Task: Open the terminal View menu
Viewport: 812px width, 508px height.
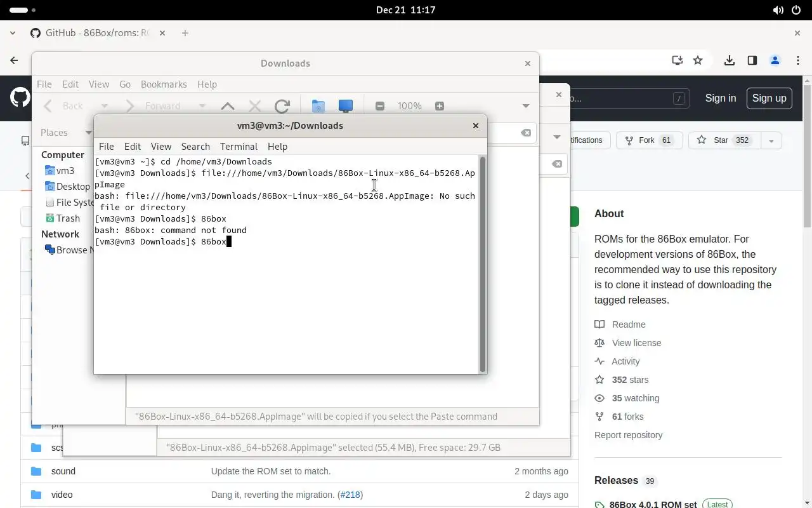Action: [161, 146]
